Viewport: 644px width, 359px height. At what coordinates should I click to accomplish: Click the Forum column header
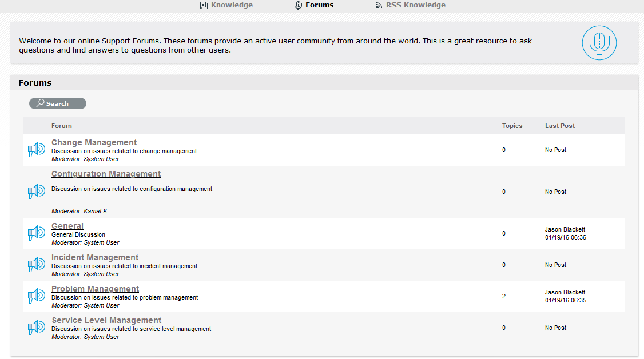point(62,126)
